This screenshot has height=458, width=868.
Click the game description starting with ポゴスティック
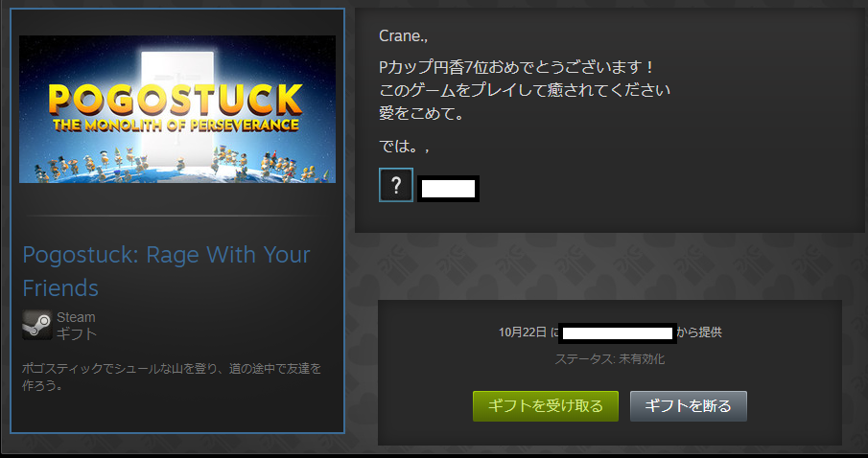(172, 377)
